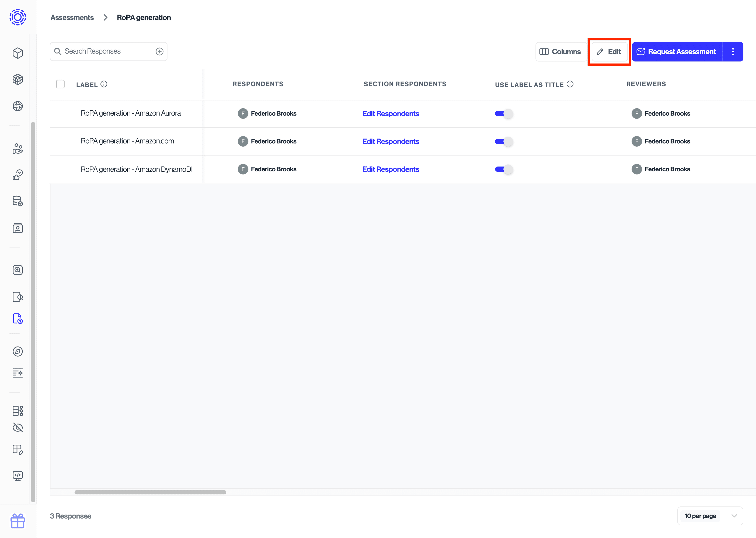Open the globe icon in the sidebar
Screen dimensions: 756x538
pyautogui.click(x=18, y=106)
